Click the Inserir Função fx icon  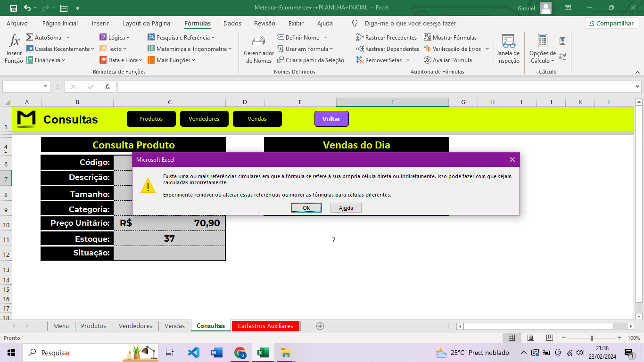(15, 41)
